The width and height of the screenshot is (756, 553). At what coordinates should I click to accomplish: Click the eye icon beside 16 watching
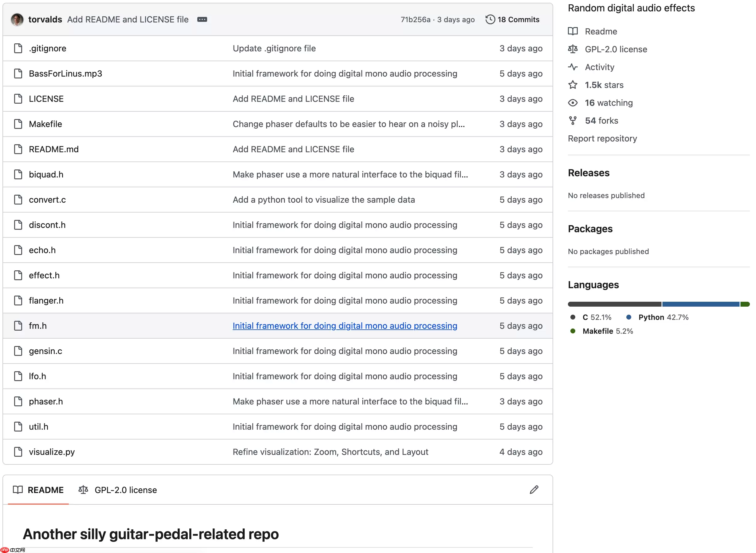[x=573, y=103]
